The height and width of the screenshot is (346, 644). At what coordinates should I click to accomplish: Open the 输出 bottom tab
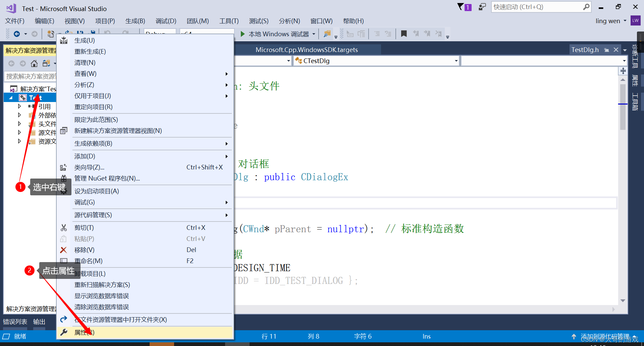tap(39, 322)
